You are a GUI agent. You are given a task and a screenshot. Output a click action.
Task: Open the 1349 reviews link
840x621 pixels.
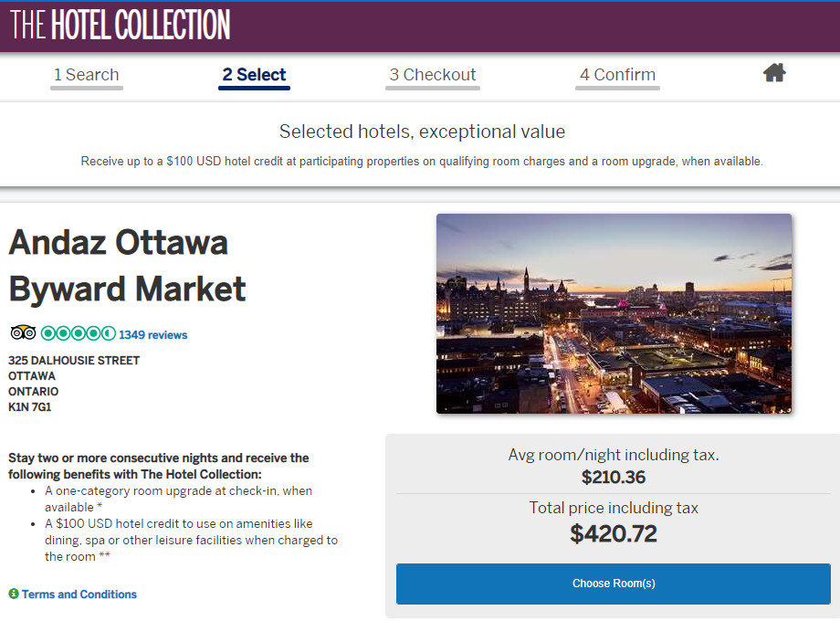pyautogui.click(x=152, y=334)
